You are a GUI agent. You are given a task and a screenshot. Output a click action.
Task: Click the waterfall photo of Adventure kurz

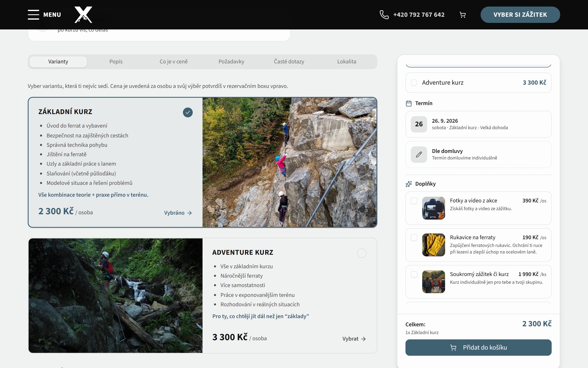click(x=115, y=295)
